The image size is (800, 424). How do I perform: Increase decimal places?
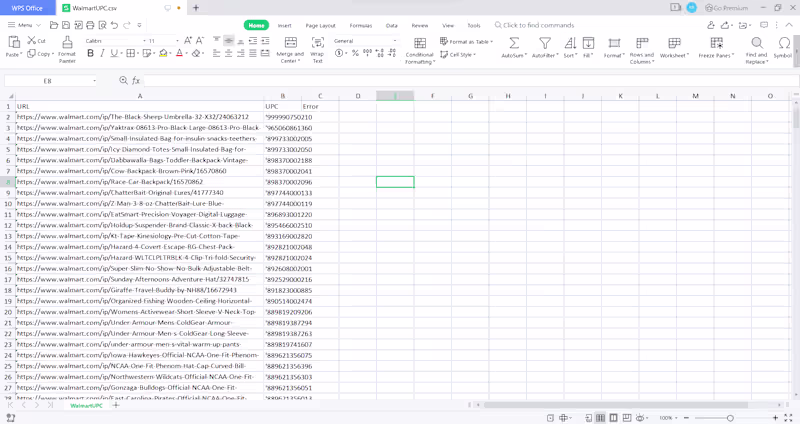point(380,53)
